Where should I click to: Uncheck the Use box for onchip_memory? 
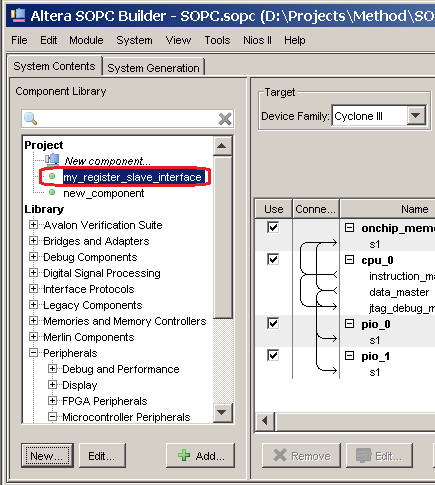coord(273,227)
